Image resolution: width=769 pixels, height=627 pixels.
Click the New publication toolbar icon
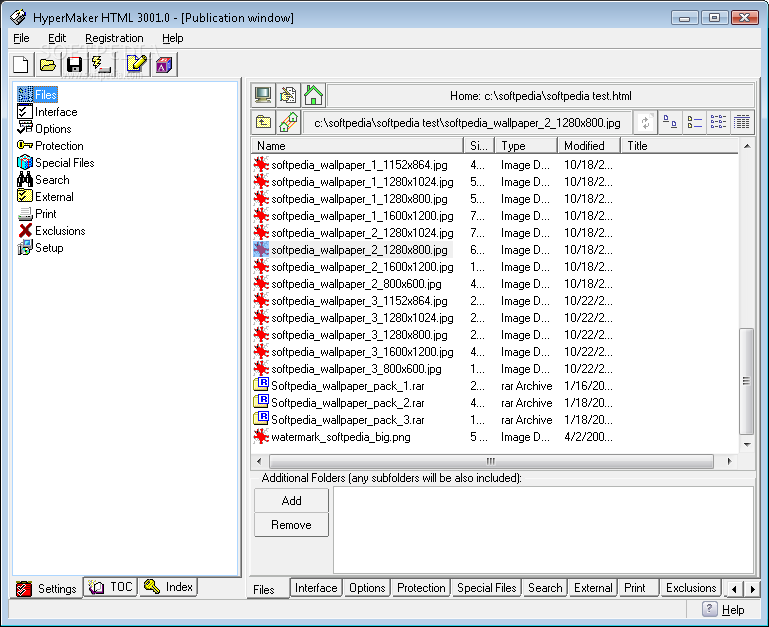click(x=22, y=65)
